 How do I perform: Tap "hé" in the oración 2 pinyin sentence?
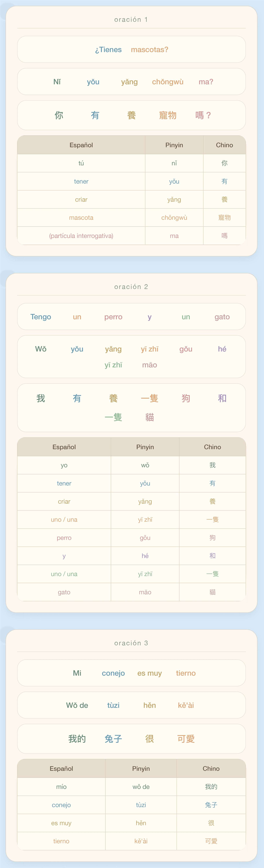(222, 349)
